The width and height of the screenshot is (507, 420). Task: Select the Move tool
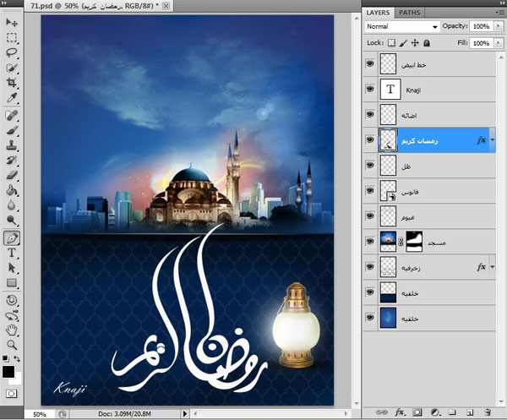pyautogui.click(x=12, y=20)
